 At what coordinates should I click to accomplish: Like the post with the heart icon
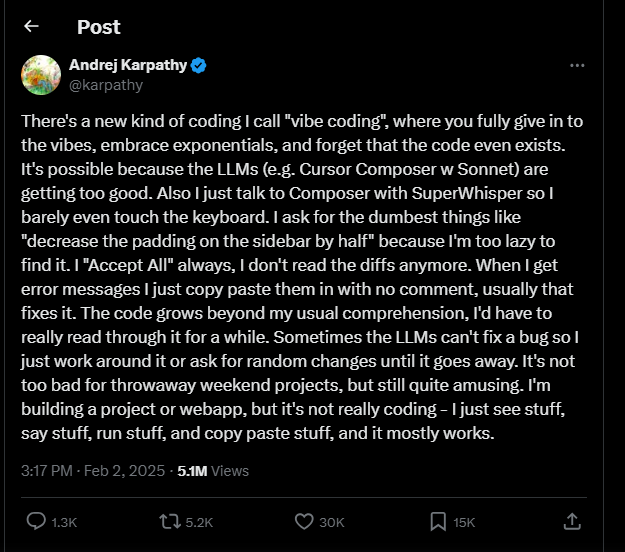[x=306, y=521]
